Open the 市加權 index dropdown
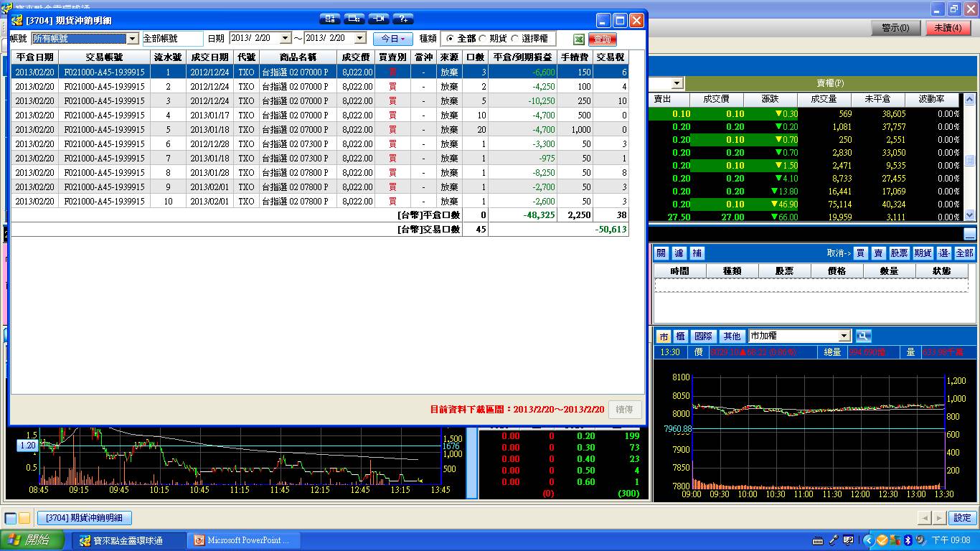 [x=844, y=336]
